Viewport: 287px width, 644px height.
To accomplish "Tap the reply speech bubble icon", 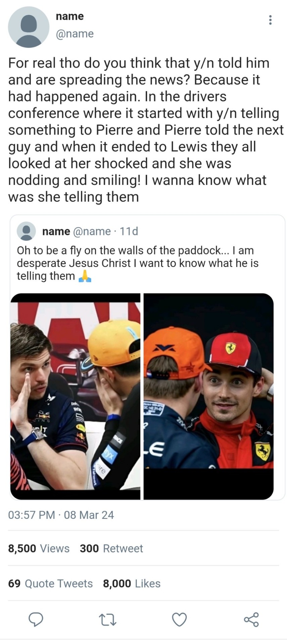I will (36, 620).
